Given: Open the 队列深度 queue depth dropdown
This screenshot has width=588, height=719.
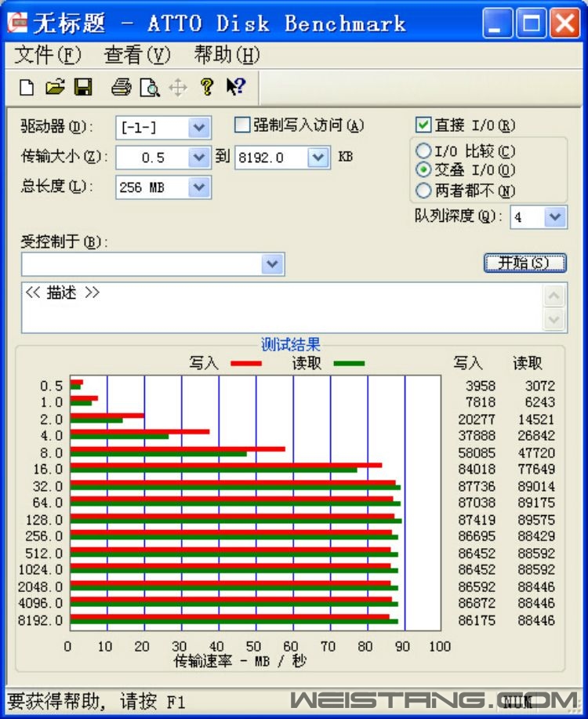Looking at the screenshot, I should [555, 217].
